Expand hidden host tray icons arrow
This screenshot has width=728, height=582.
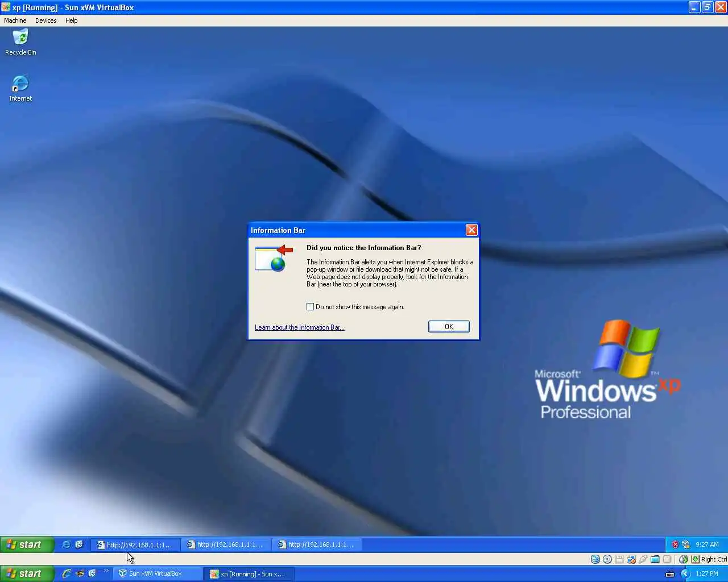coord(685,574)
